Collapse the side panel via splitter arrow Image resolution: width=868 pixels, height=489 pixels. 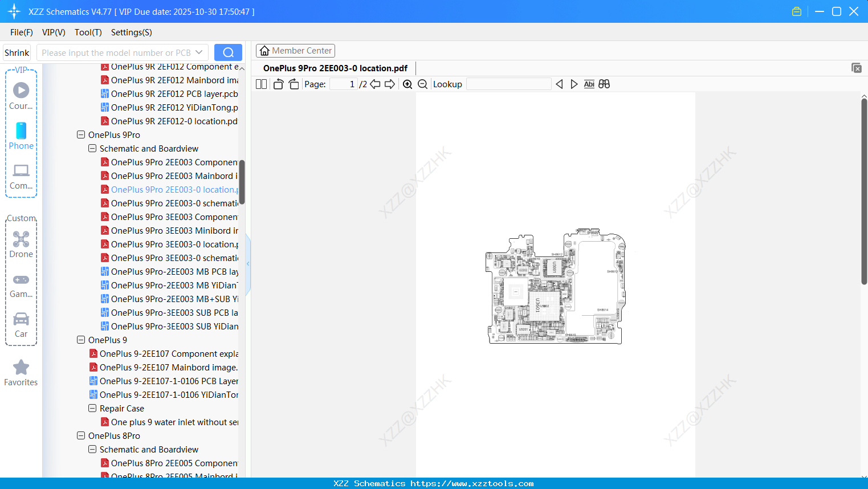click(248, 264)
